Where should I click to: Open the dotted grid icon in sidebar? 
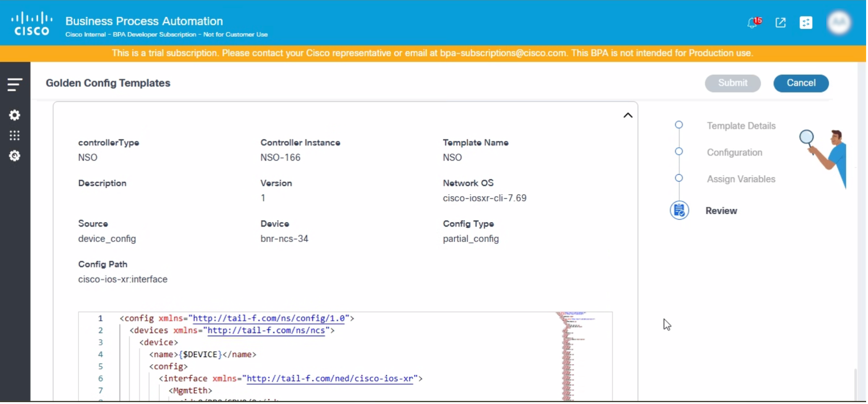[x=15, y=136]
